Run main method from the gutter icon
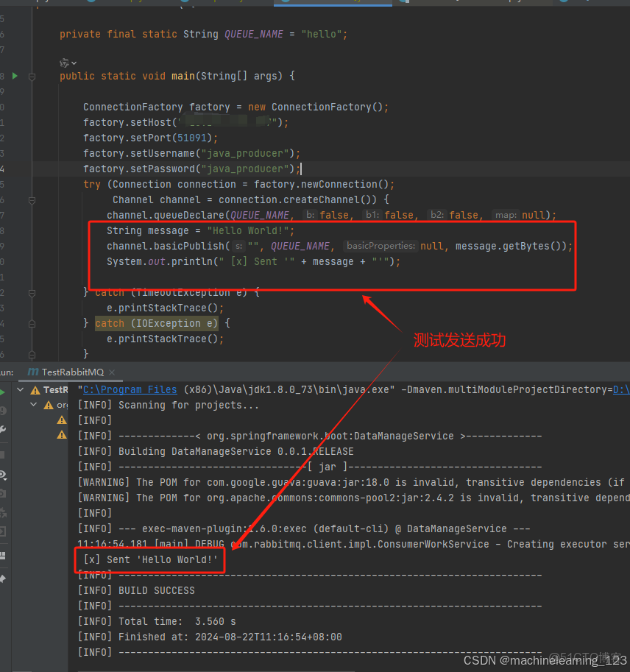Viewport: 630px width, 672px height. pyautogui.click(x=15, y=76)
